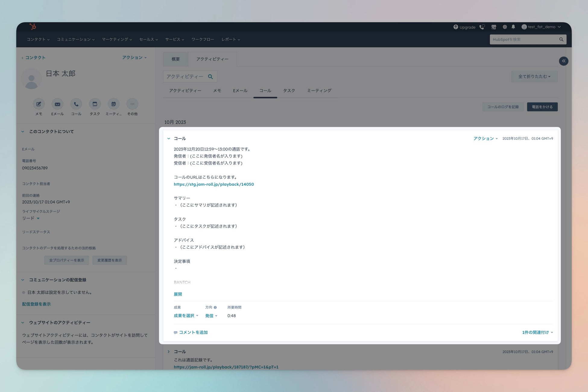Image resolution: width=588 pixels, height=392 pixels.
Task: Click the HubSpot sprocket logo
Action: (33, 27)
